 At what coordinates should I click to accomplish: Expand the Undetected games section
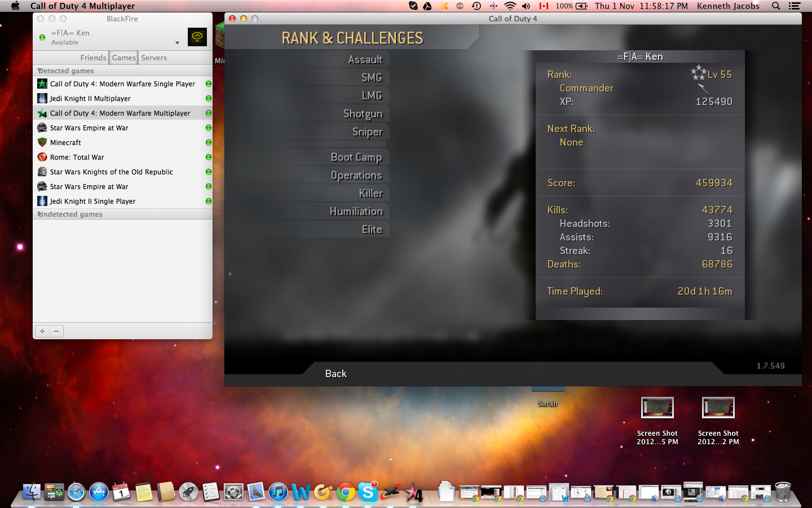39,214
